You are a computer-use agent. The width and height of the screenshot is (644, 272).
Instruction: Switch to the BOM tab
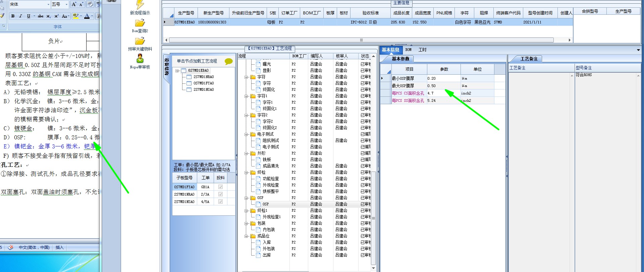click(x=408, y=50)
